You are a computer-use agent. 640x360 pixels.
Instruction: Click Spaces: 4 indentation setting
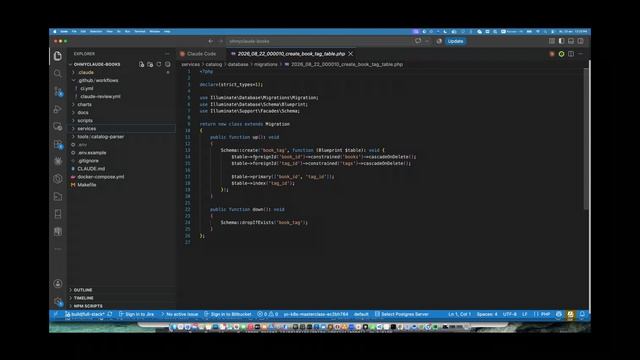point(487,314)
